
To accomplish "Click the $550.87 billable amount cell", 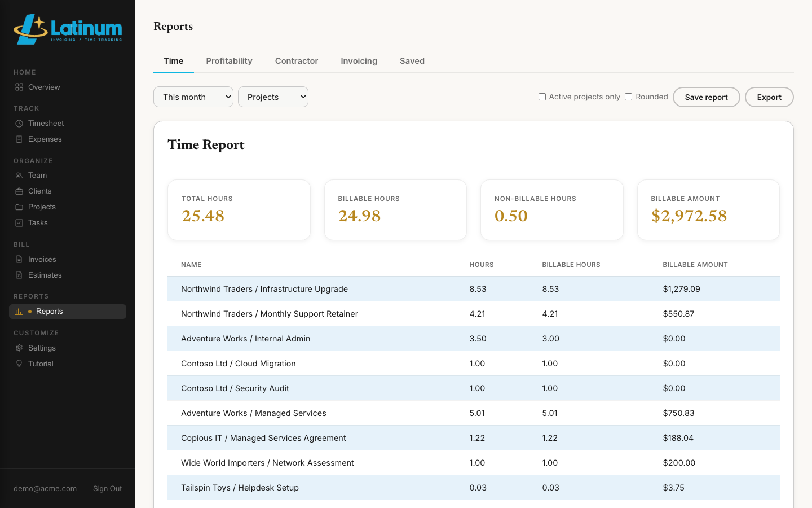I will (x=678, y=314).
